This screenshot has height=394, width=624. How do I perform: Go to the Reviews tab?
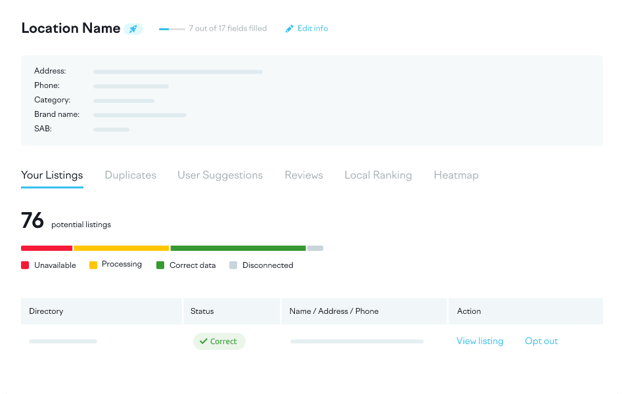click(304, 176)
